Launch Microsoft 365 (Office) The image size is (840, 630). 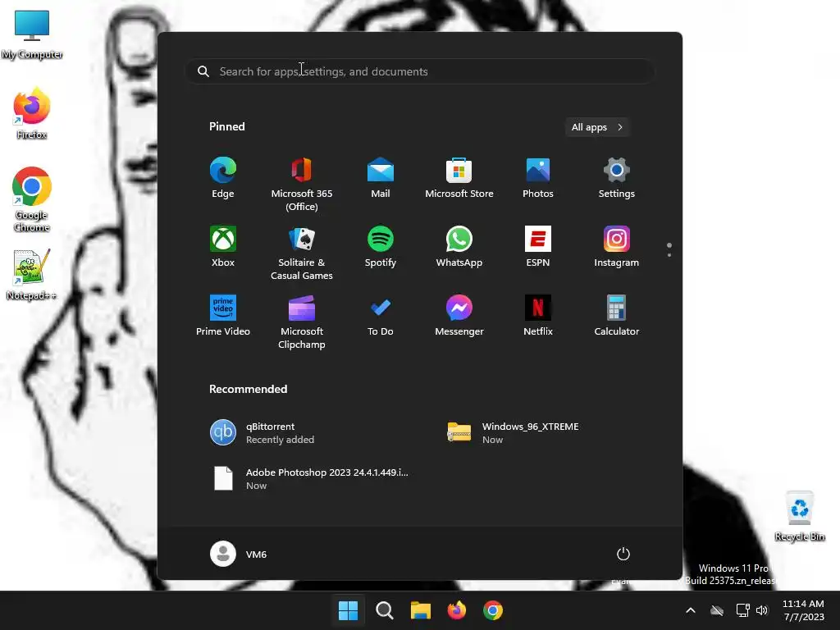302,184
